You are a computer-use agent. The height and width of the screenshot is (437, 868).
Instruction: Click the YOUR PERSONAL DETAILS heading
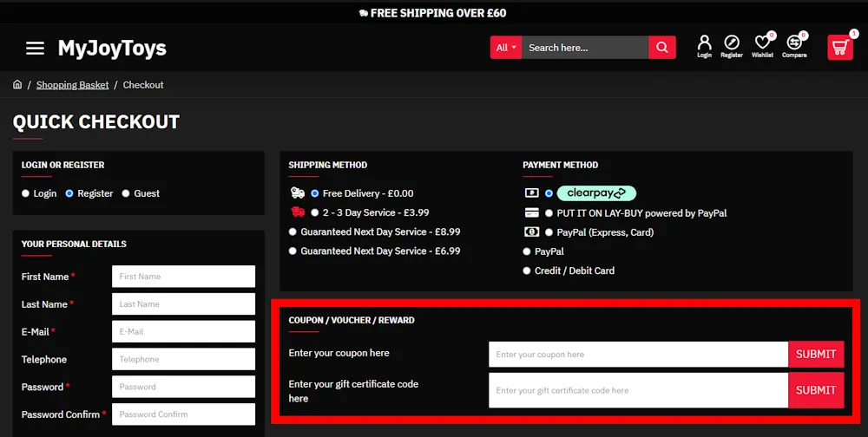[x=74, y=244]
